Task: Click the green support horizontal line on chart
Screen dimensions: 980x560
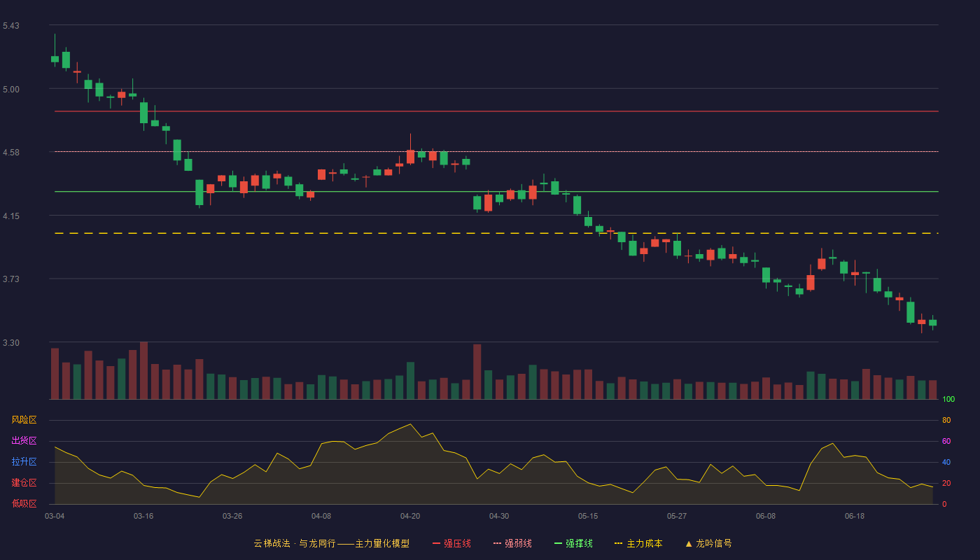Action: tap(496, 191)
